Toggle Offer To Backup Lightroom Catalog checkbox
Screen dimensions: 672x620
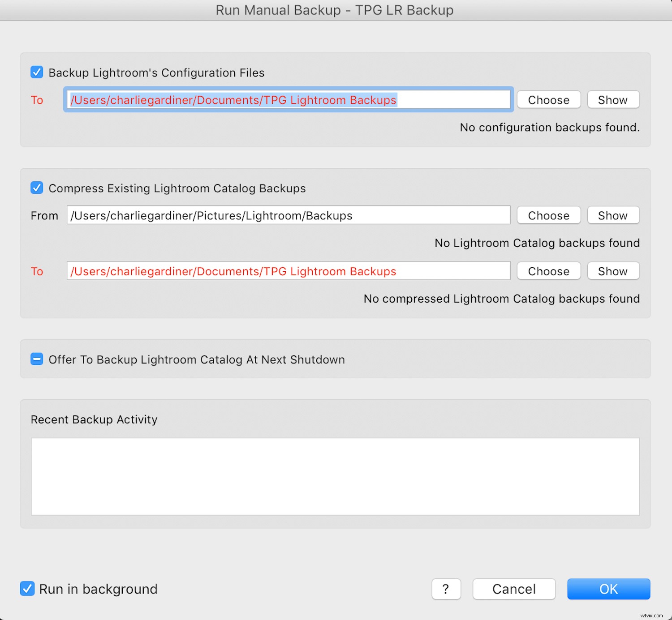click(37, 359)
